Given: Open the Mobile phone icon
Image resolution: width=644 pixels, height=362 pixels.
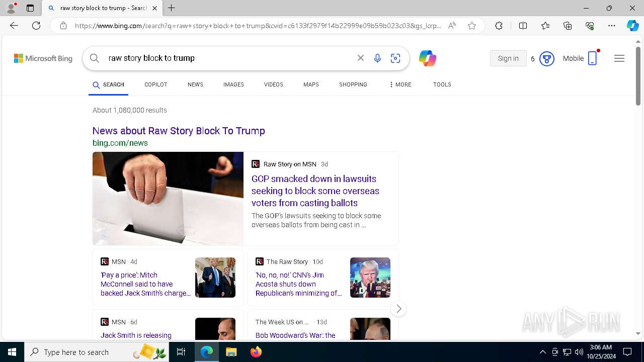Looking at the screenshot, I should click(593, 58).
